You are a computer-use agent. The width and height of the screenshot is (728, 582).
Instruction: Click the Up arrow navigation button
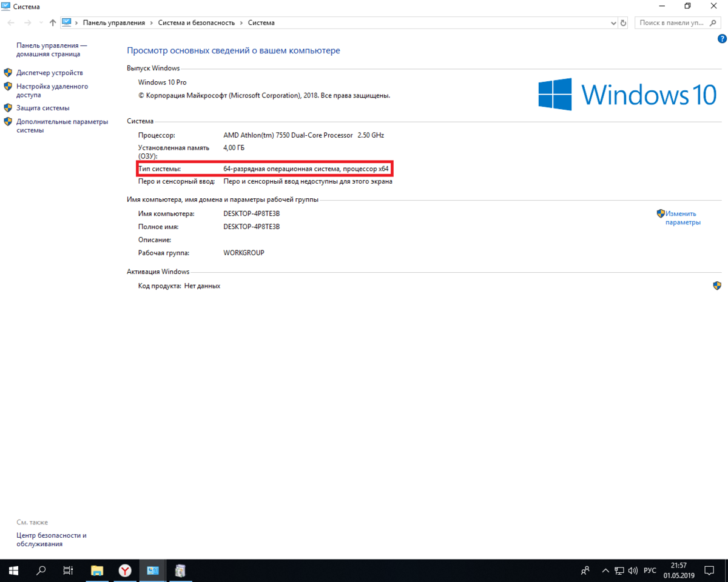point(53,22)
